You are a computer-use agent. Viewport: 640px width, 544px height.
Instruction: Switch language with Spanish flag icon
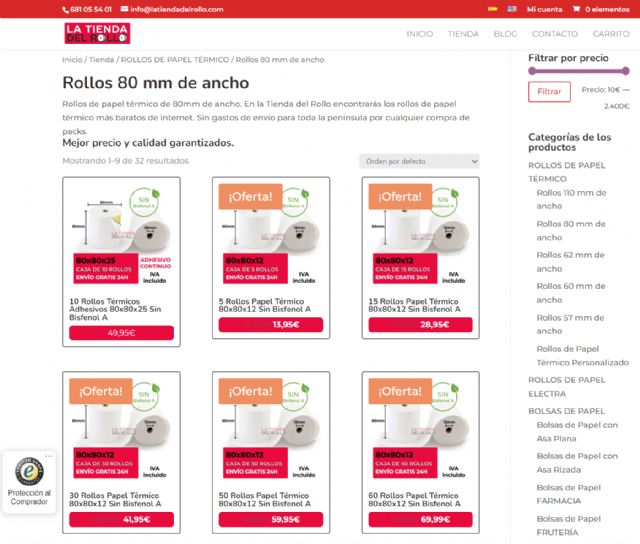click(492, 8)
